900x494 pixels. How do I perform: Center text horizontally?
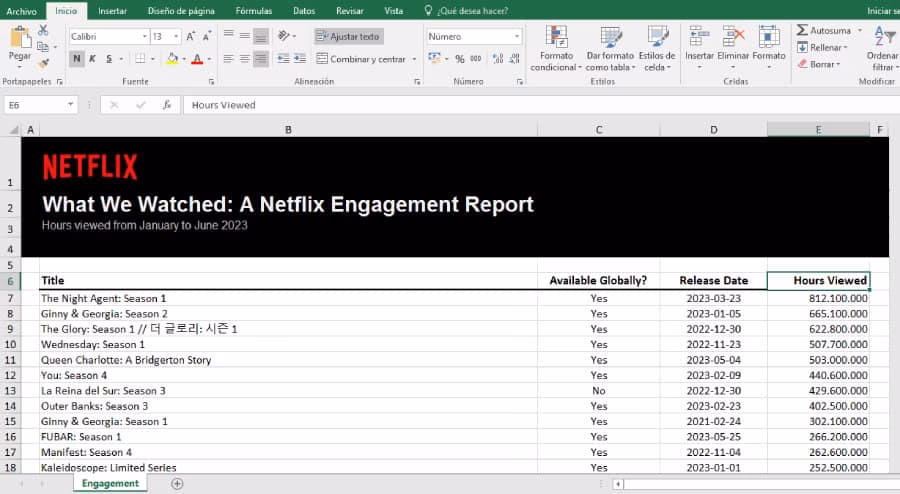(x=245, y=59)
